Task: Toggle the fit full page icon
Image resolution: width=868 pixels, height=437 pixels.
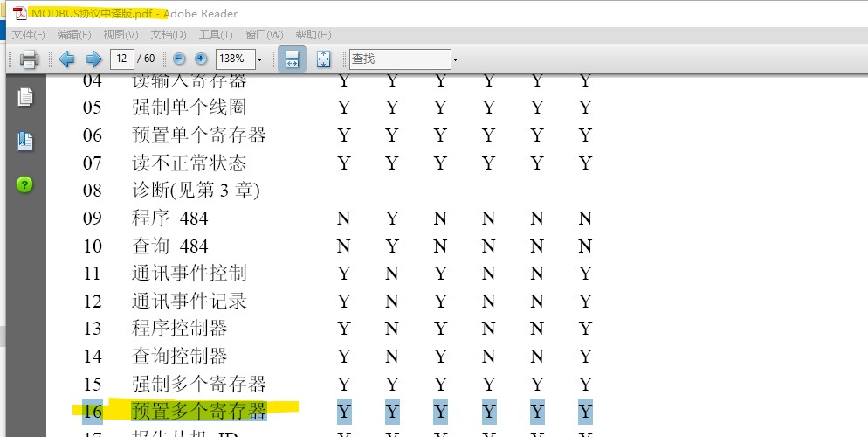Action: (x=323, y=59)
